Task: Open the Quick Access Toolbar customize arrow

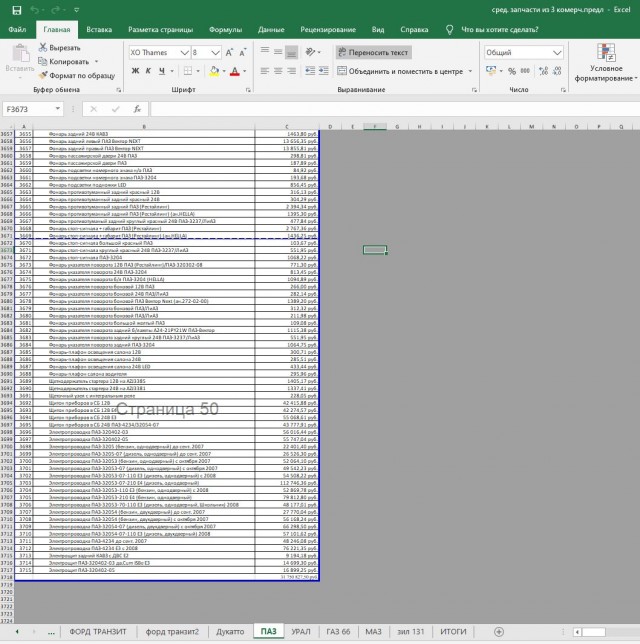Action: (x=76, y=10)
